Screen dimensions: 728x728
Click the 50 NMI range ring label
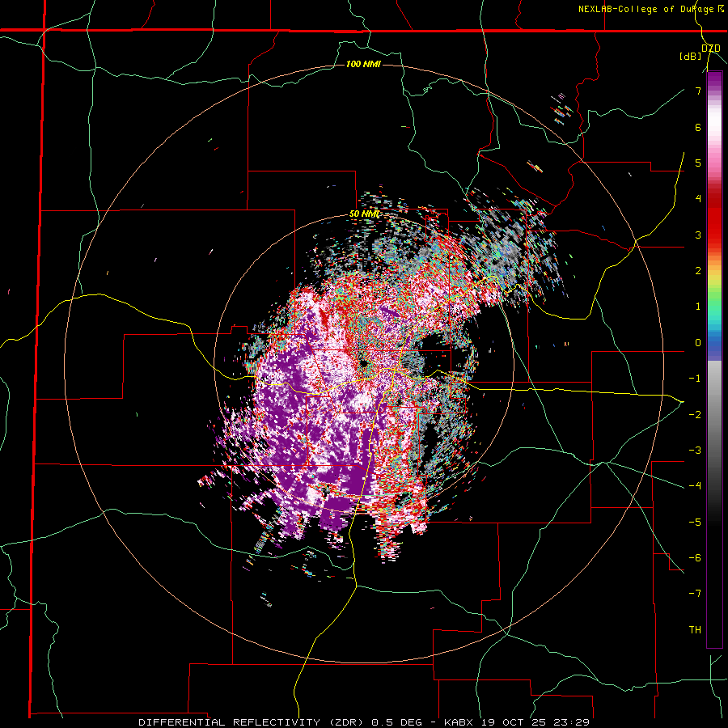point(364,214)
